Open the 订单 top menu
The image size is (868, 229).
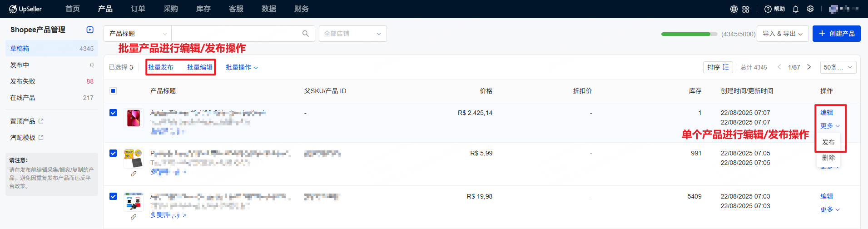pos(138,9)
